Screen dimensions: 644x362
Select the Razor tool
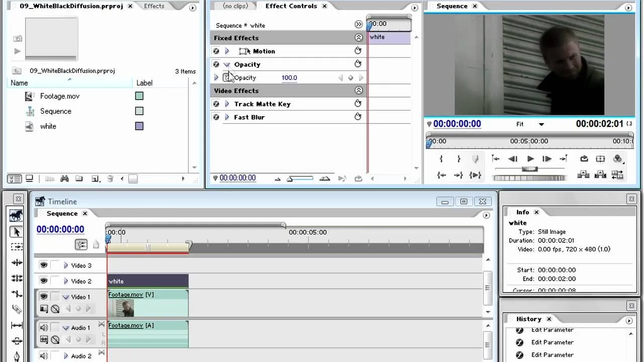[16, 309]
